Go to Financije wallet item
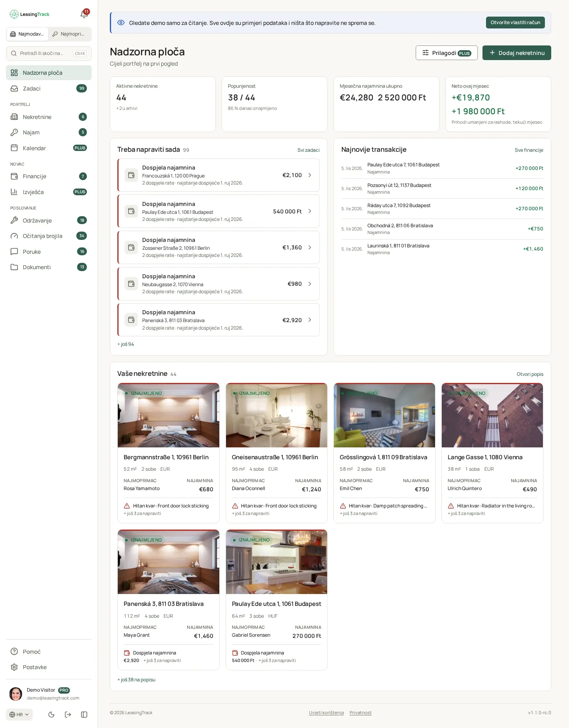Screen dimensions: 569x728 tap(49, 176)
